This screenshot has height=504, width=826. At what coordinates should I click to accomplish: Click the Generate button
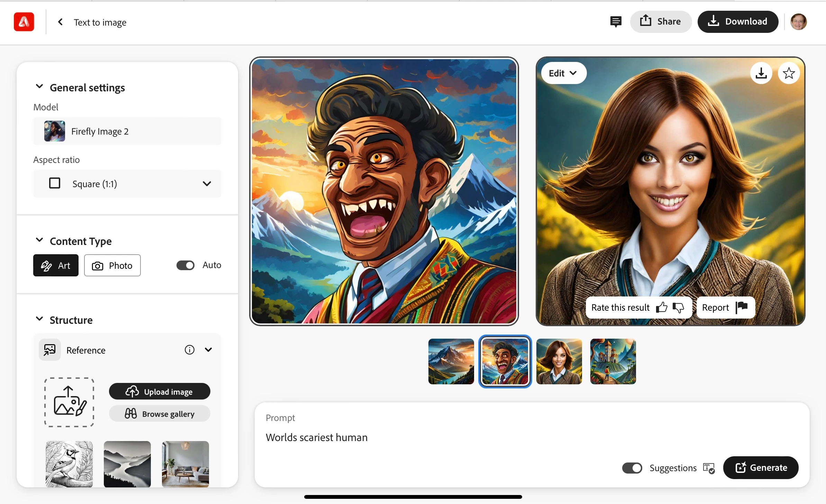coord(761,468)
